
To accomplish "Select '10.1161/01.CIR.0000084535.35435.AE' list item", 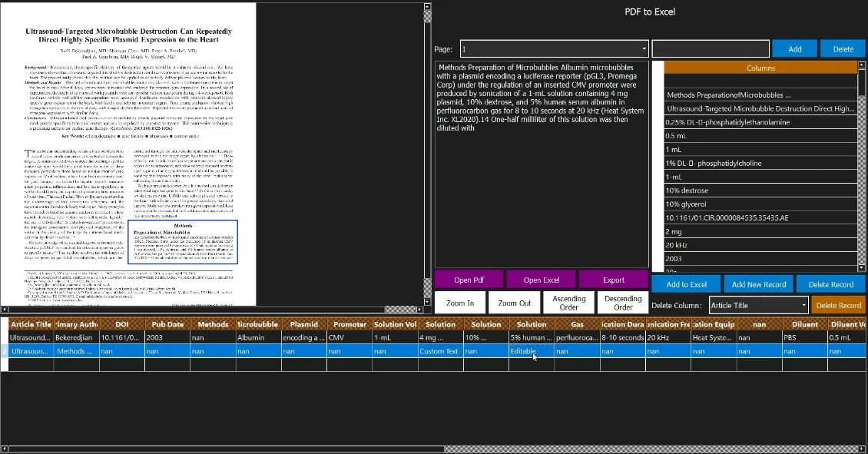I will click(x=760, y=217).
